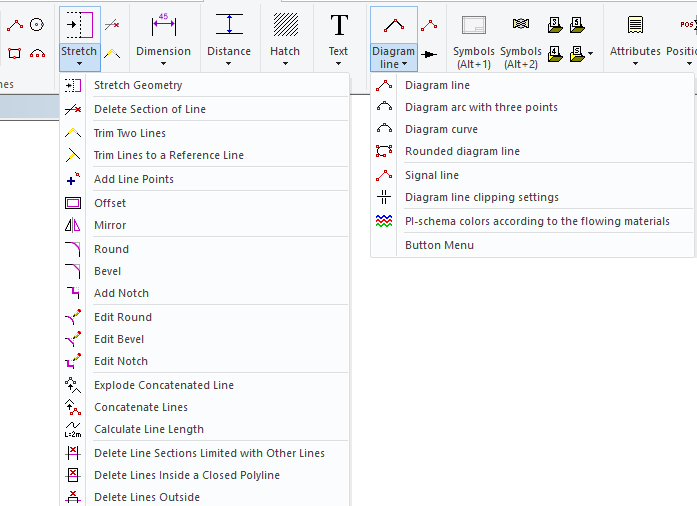Click Button Menu entry

[439, 245]
